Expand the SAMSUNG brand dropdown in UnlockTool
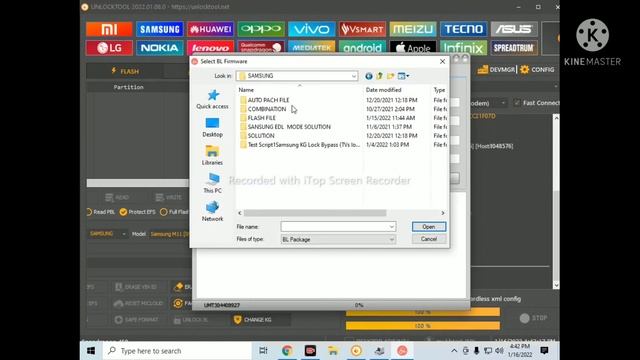 pos(124,234)
